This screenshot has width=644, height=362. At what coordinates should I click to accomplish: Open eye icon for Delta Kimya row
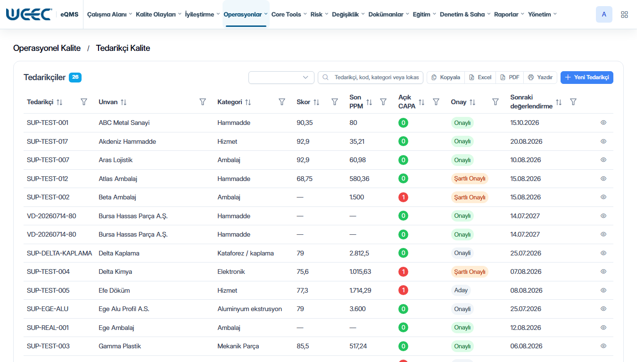pos(603,271)
